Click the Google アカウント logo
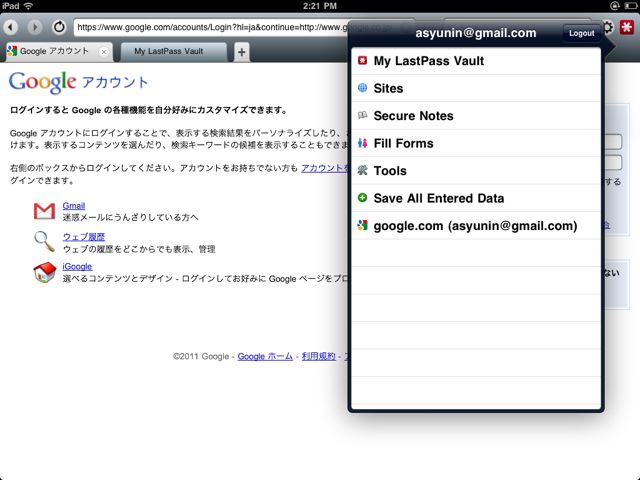This screenshot has height=480, width=640. [79, 82]
